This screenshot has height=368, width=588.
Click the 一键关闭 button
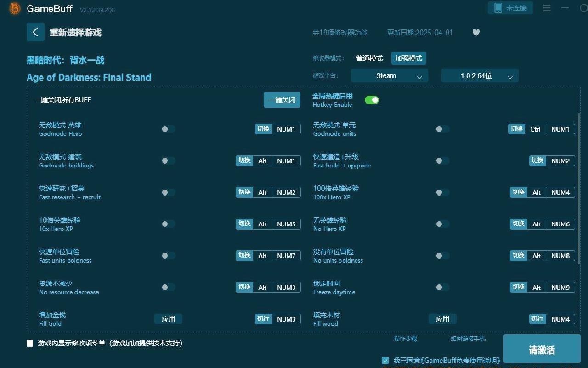click(282, 100)
